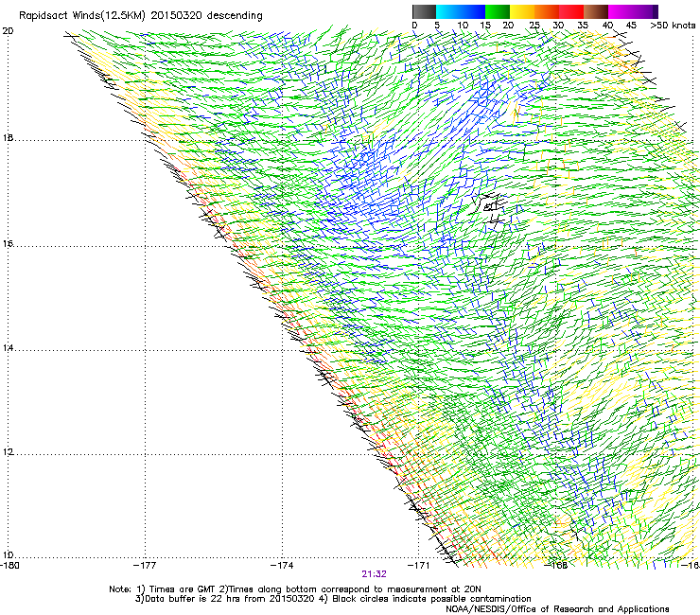700x615 pixels.
Task: Click the red 30-35 knots legend swatch
Action: pyautogui.click(x=571, y=11)
